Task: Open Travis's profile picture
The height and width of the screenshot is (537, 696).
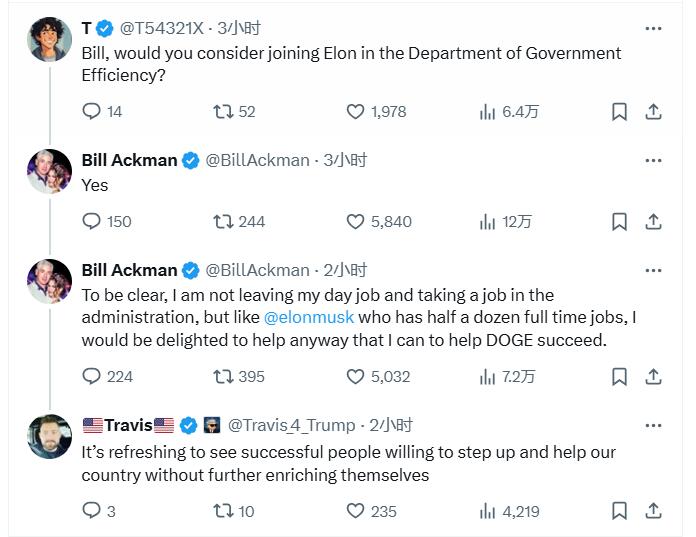Action: pyautogui.click(x=49, y=436)
